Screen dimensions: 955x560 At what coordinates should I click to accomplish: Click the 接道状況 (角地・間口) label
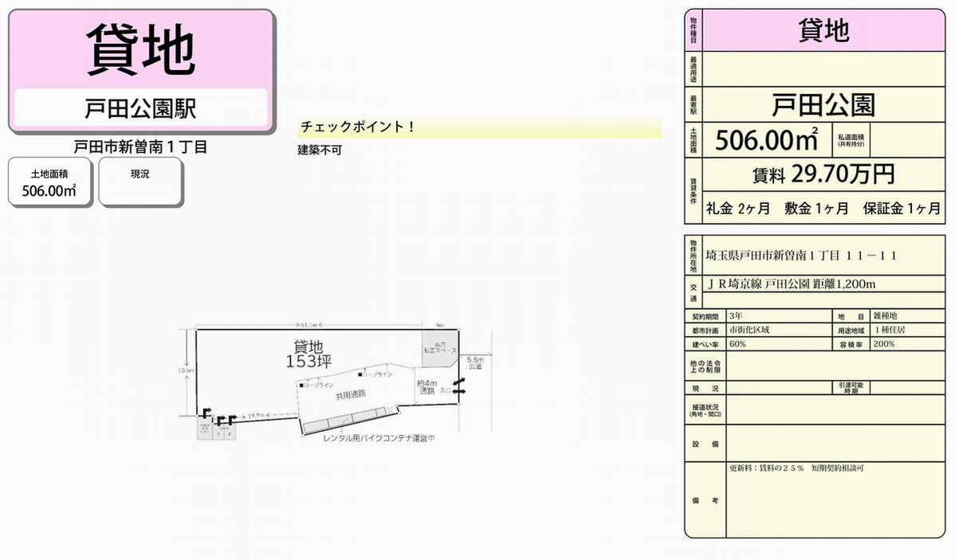(705, 410)
